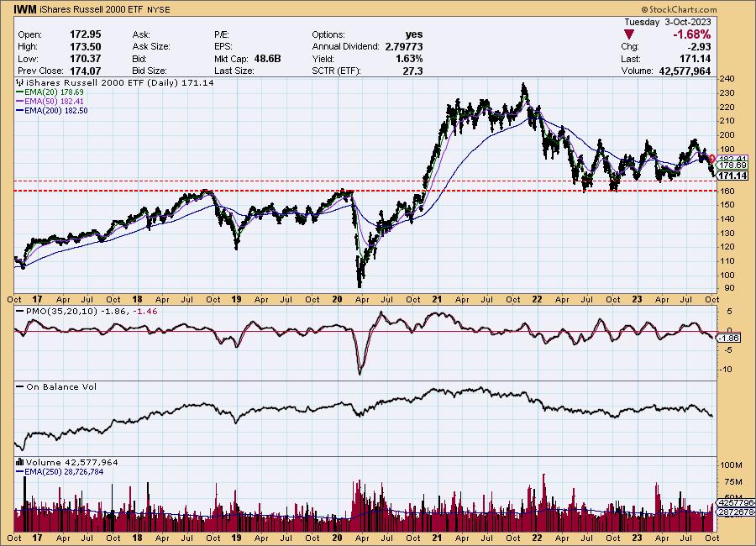
Task: Click the year 23 label under volume panel
Action: (637, 538)
